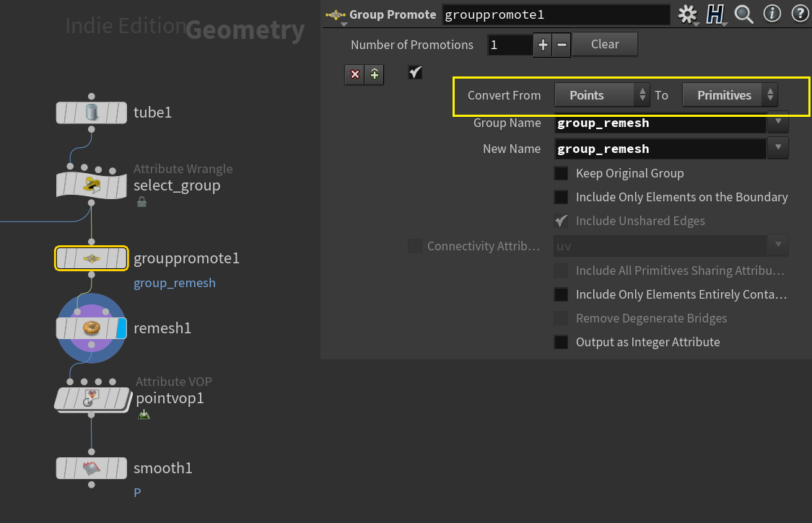Viewport: 812px width, 523px height.
Task: Click the group_remesh label under grouppromote1
Action: 175,284
